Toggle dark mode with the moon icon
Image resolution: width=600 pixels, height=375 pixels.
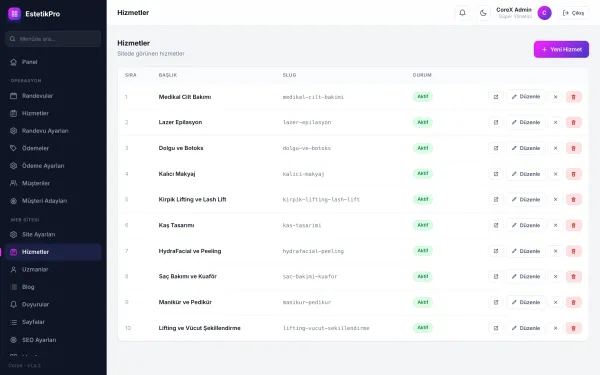[483, 13]
